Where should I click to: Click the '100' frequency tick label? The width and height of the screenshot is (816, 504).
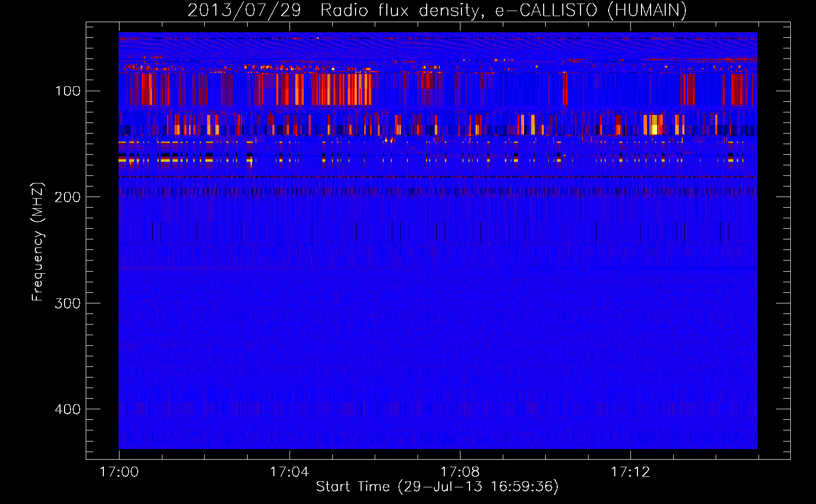point(68,91)
